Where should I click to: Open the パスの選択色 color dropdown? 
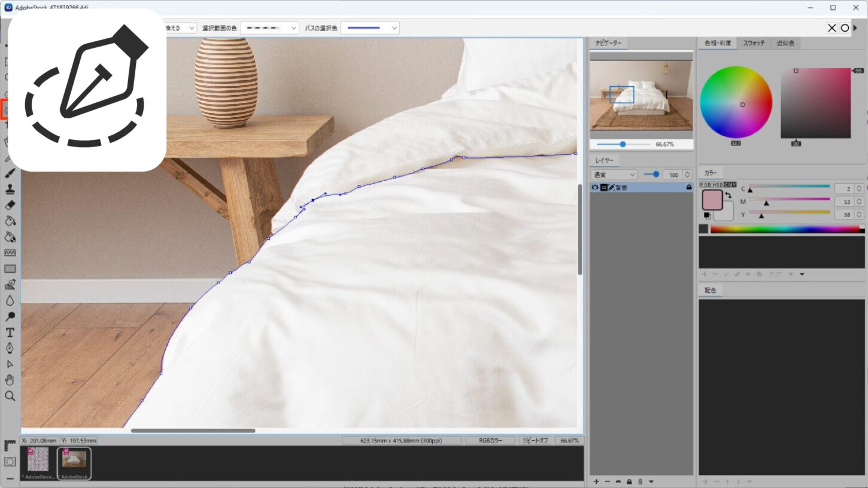pos(369,28)
